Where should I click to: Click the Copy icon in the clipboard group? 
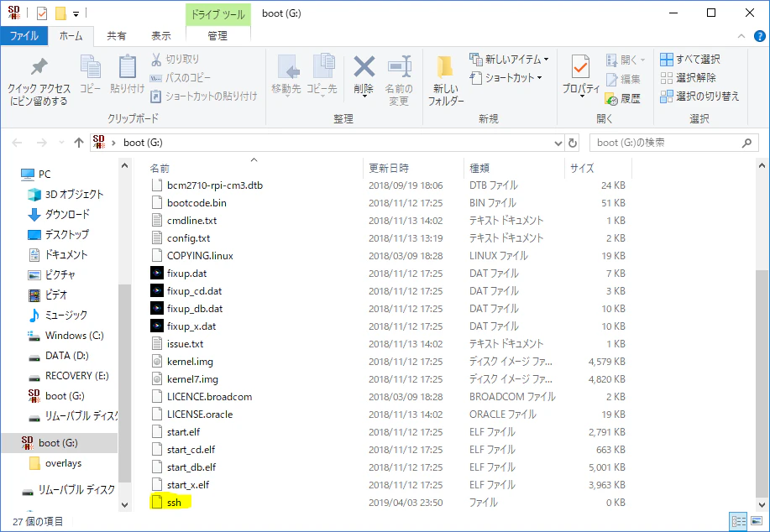click(x=91, y=66)
